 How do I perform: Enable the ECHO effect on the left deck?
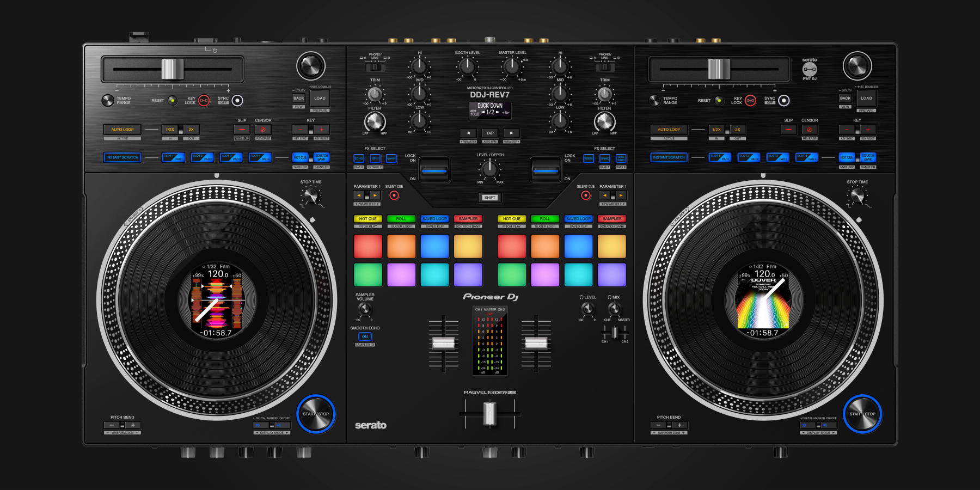click(x=359, y=158)
